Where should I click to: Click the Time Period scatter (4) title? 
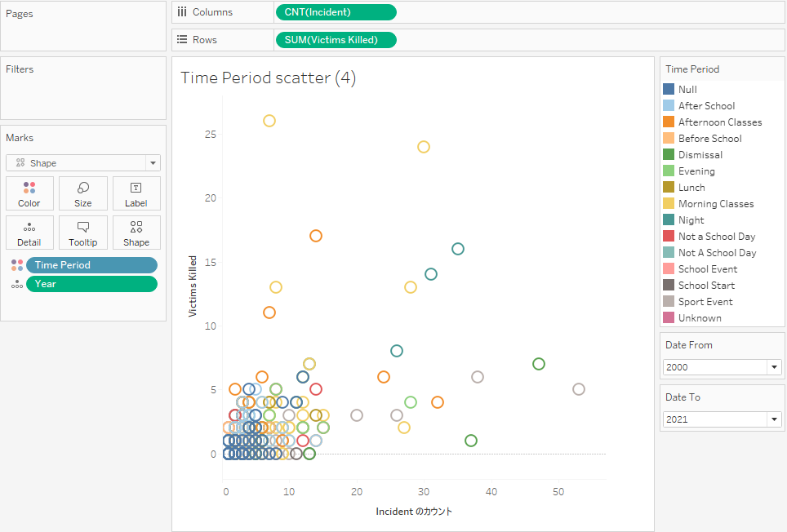click(x=268, y=78)
